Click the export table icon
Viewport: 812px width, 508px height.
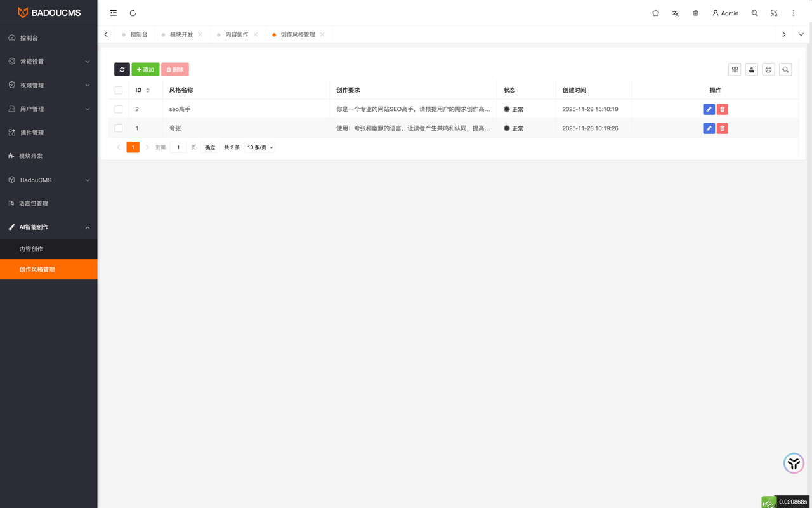point(752,69)
